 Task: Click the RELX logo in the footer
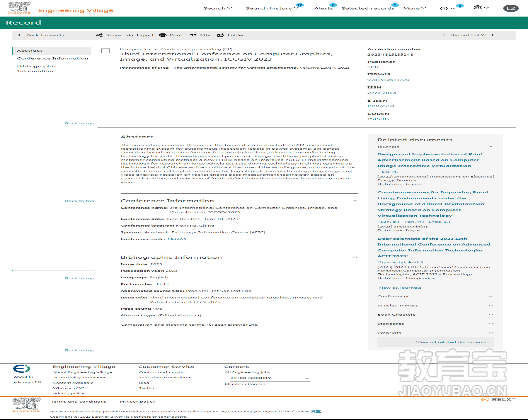(x=498, y=399)
